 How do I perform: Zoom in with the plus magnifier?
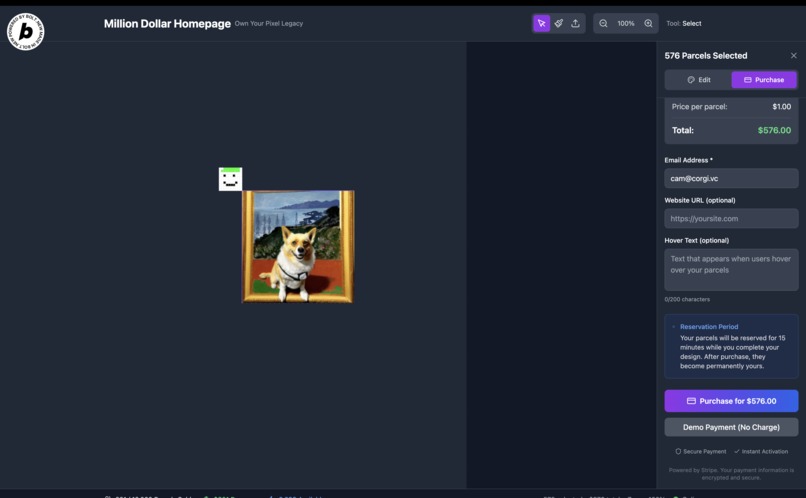649,23
